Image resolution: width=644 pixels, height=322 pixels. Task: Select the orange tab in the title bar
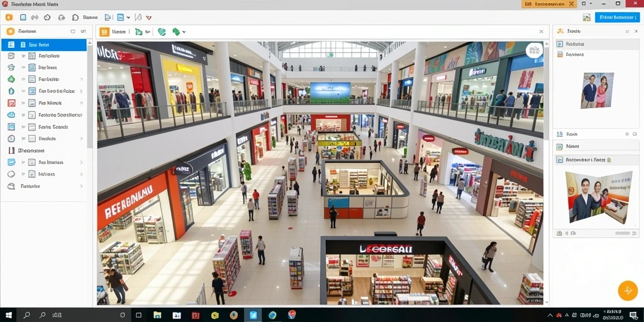(549, 4)
